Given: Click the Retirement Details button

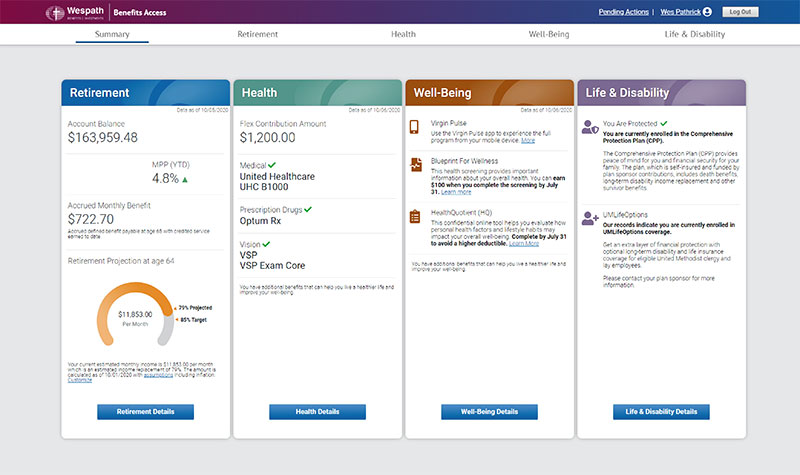Looking at the screenshot, I should tap(145, 412).
